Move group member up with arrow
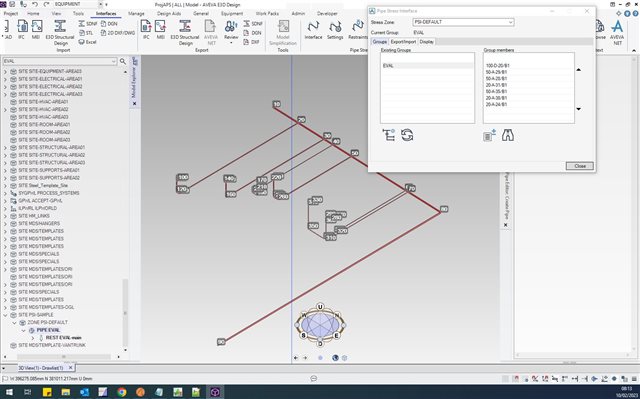Image resolution: width=640 pixels, height=399 pixels. point(578,70)
